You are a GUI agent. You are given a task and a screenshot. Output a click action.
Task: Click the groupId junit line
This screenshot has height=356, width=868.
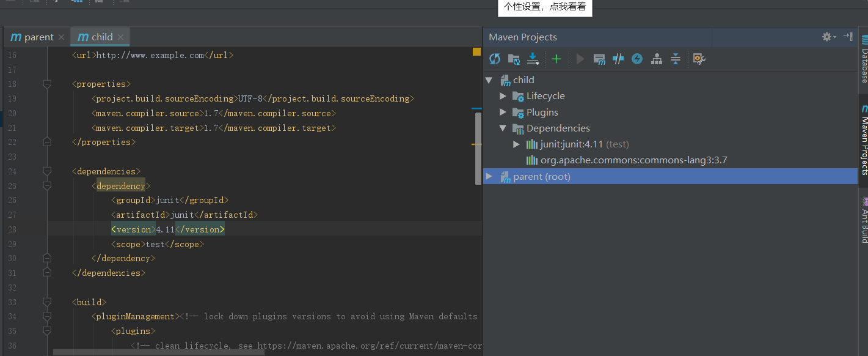tap(170, 200)
